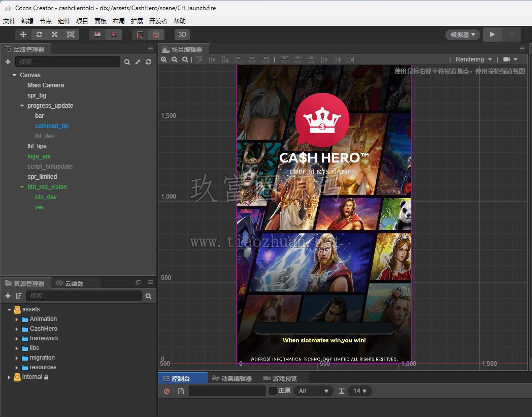Select the spr_limited node

click(x=42, y=177)
